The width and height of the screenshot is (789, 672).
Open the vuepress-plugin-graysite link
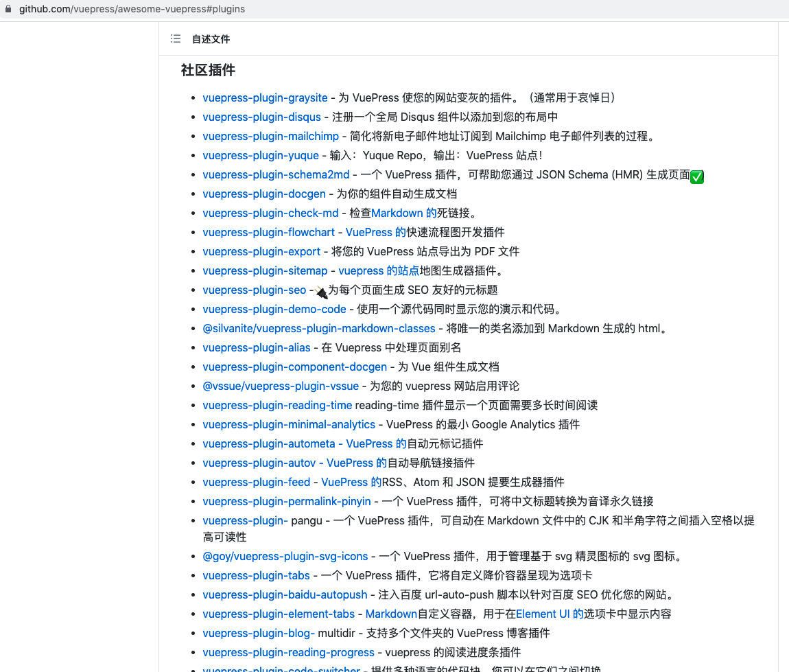coord(266,97)
